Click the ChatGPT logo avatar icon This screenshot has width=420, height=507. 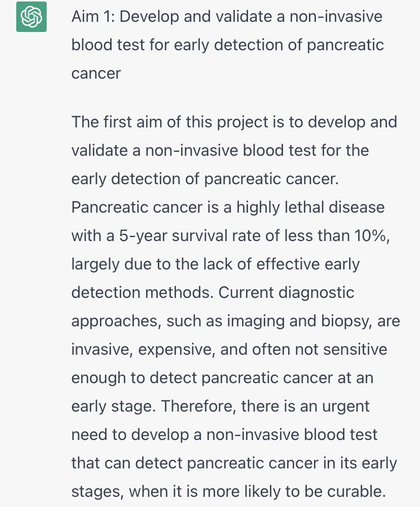tap(31, 17)
